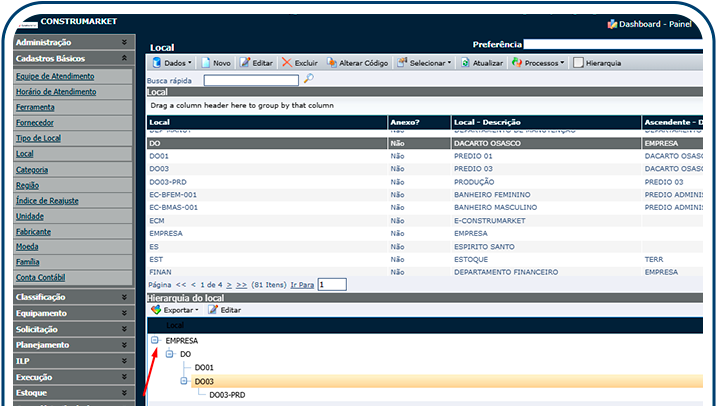Click the Excluir delete button
This screenshot has height=406, width=716.
(x=299, y=62)
